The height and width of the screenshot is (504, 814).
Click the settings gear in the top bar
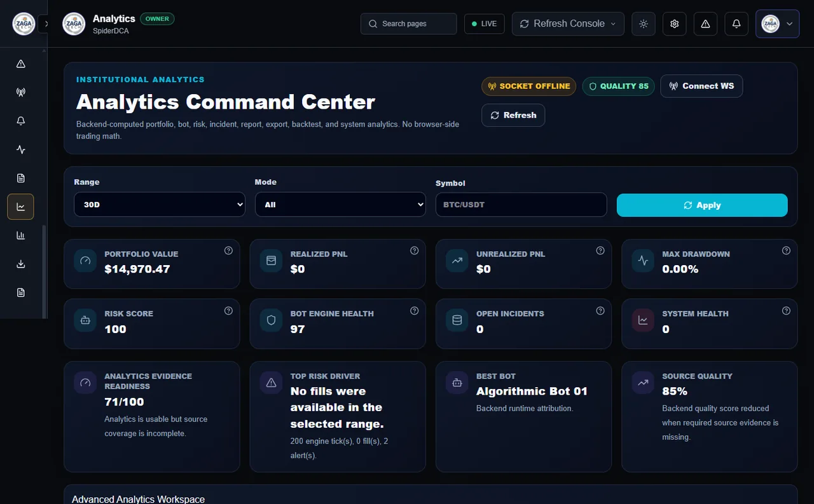pos(675,24)
